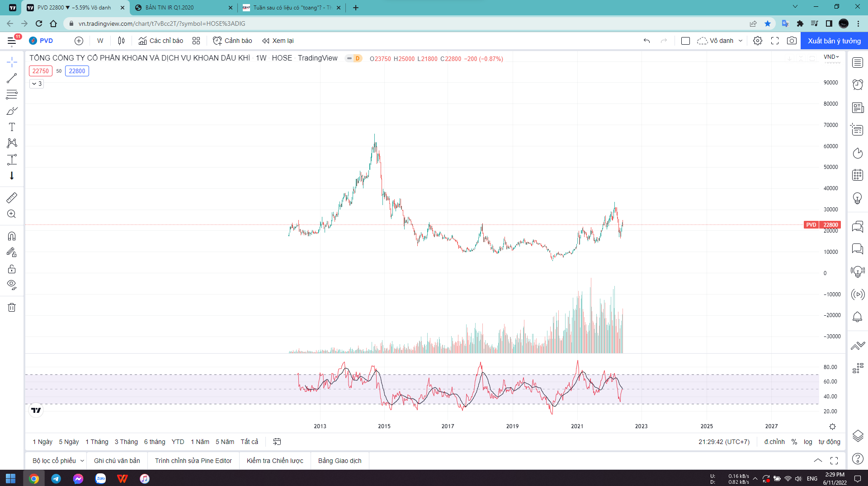
Task: Toggle lock all drawing tools
Action: (x=12, y=269)
